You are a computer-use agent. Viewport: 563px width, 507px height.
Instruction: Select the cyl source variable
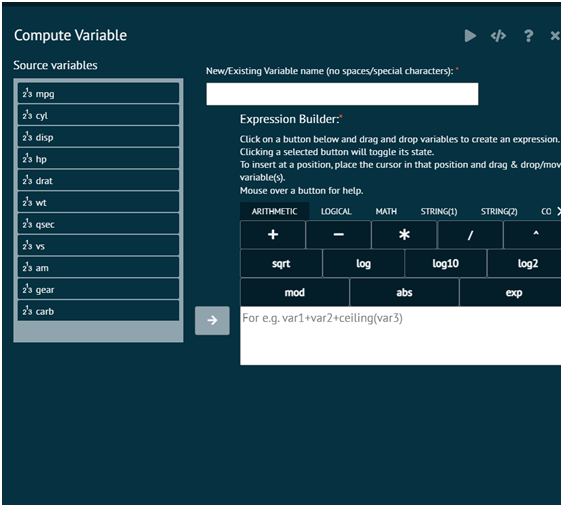click(98, 115)
